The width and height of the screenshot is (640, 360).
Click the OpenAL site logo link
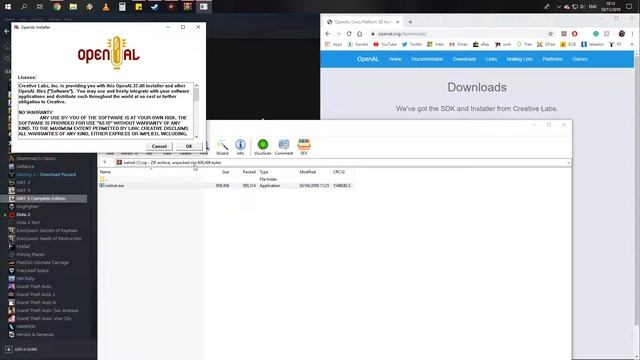[x=368, y=59]
